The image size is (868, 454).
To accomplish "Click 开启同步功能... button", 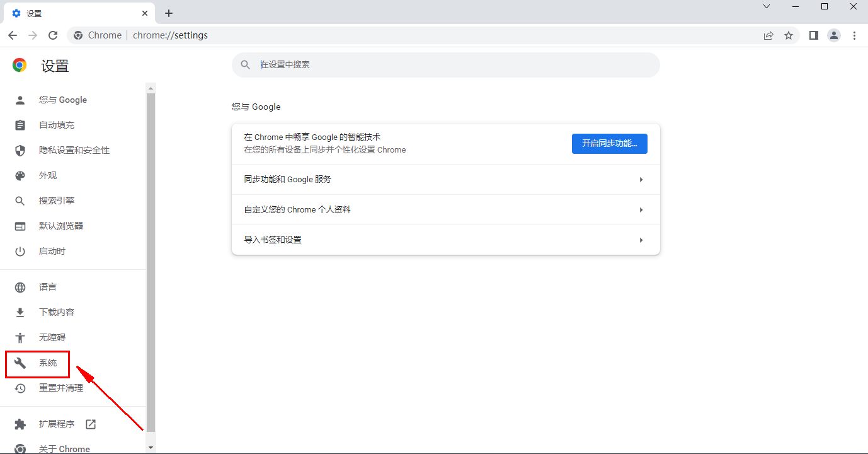I will [x=610, y=144].
